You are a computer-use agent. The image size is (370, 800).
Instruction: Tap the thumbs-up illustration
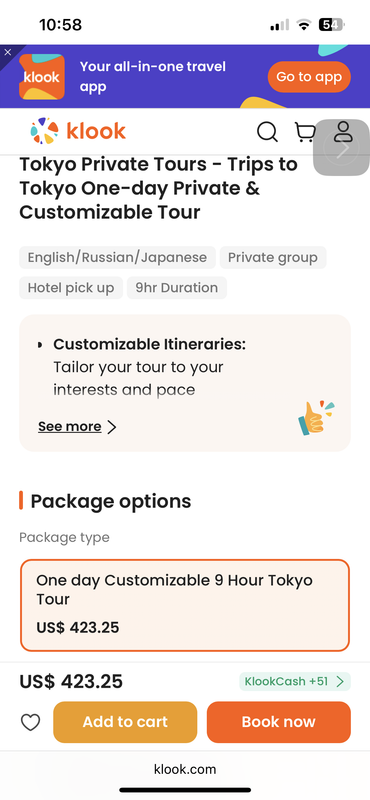click(316, 418)
